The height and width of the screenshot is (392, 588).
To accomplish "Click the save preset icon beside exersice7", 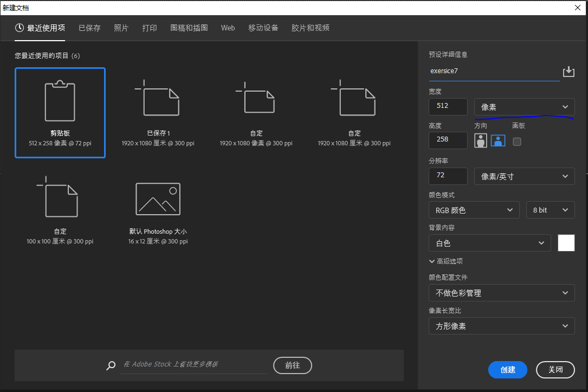I will (568, 71).
